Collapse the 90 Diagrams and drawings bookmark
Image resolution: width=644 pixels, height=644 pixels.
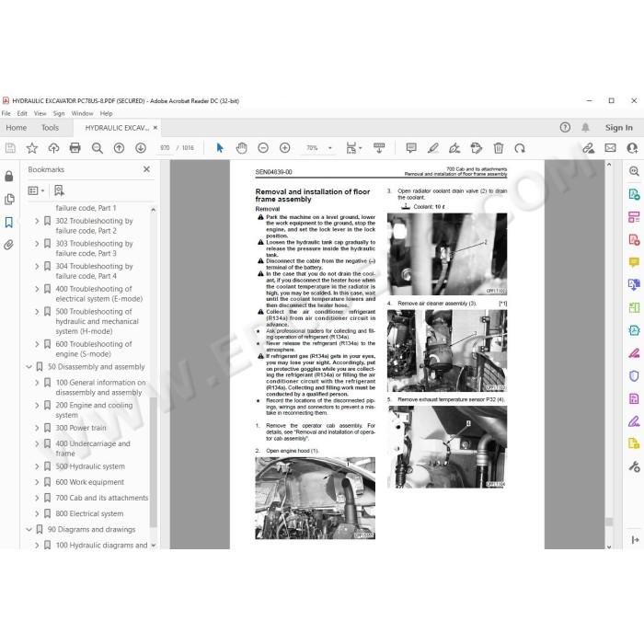(x=29, y=529)
